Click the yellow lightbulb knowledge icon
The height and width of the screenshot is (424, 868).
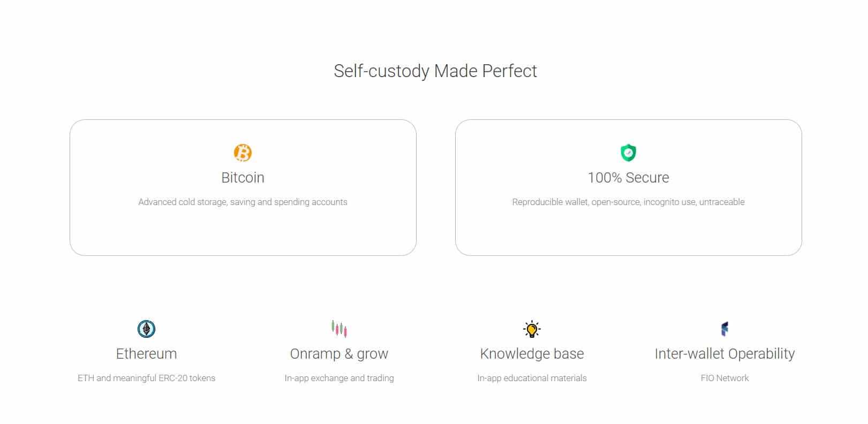(532, 329)
